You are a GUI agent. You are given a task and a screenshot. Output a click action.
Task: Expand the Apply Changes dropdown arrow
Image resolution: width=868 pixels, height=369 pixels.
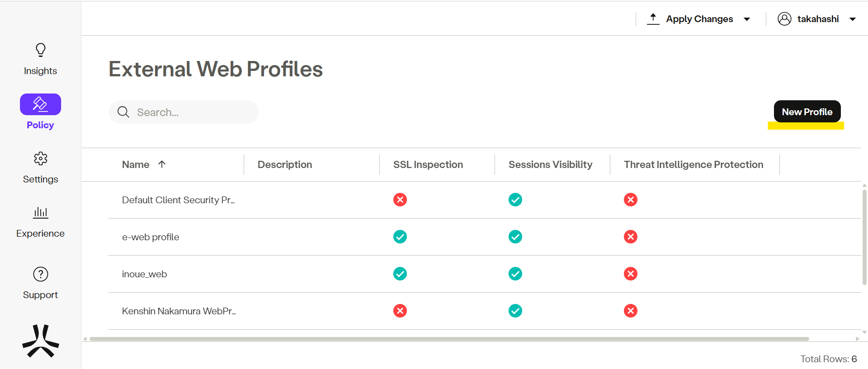click(747, 19)
